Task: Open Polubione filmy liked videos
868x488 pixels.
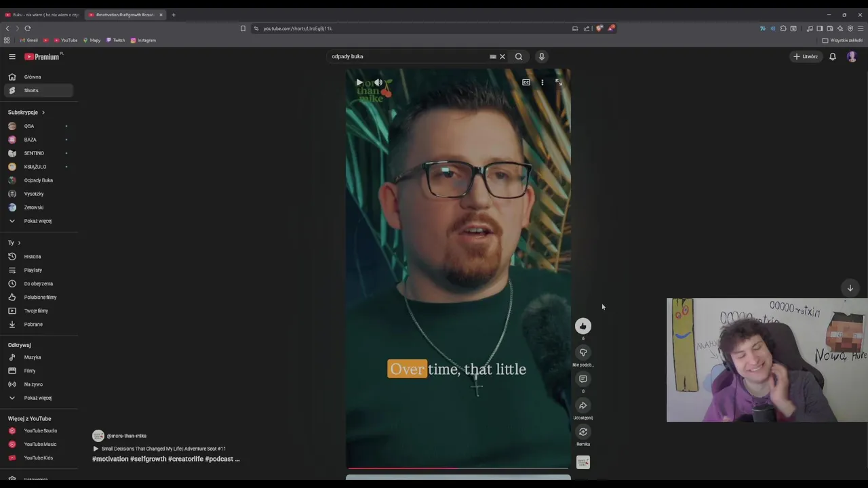Action: point(39,298)
